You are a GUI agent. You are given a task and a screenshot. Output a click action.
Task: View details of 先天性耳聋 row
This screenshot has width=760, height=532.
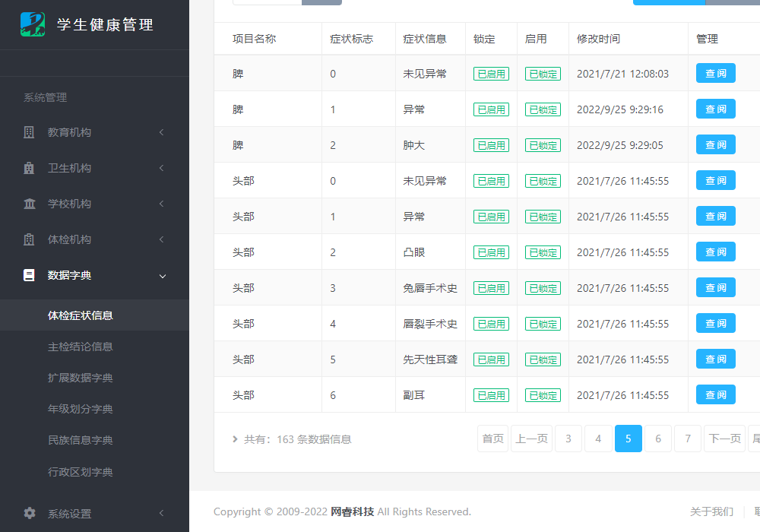715,359
